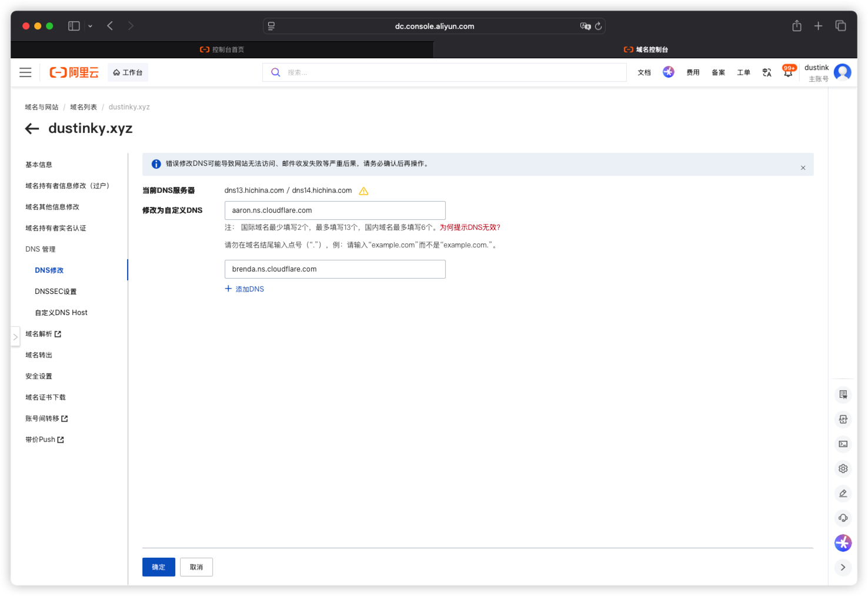
Task: Click the 确定 confirm button
Action: (159, 567)
